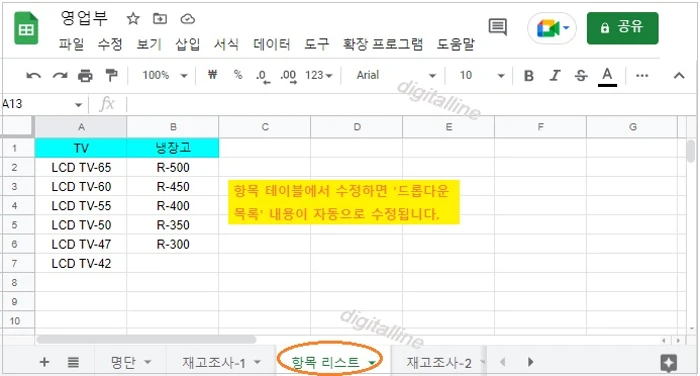Start a Google Meet call
Image resolution: width=700 pixels, height=376 pixels.
547,29
